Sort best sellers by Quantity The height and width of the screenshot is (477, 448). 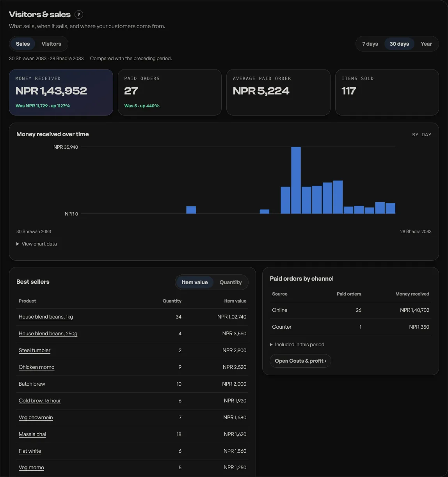tap(231, 282)
